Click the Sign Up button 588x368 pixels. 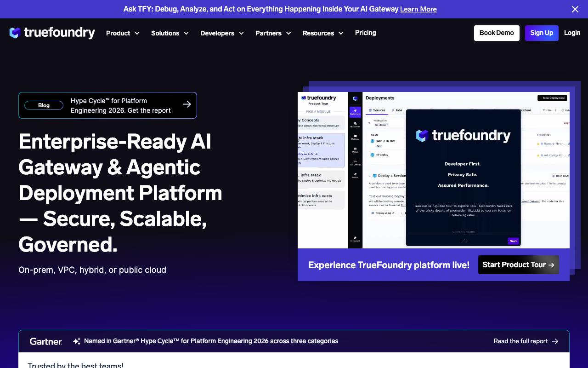click(542, 33)
